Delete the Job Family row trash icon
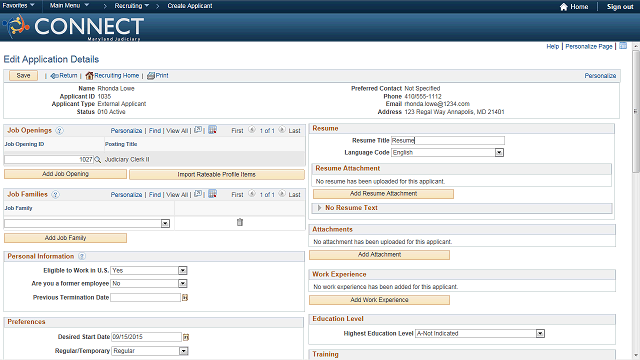Screen dimensions: 640x360 240,222
